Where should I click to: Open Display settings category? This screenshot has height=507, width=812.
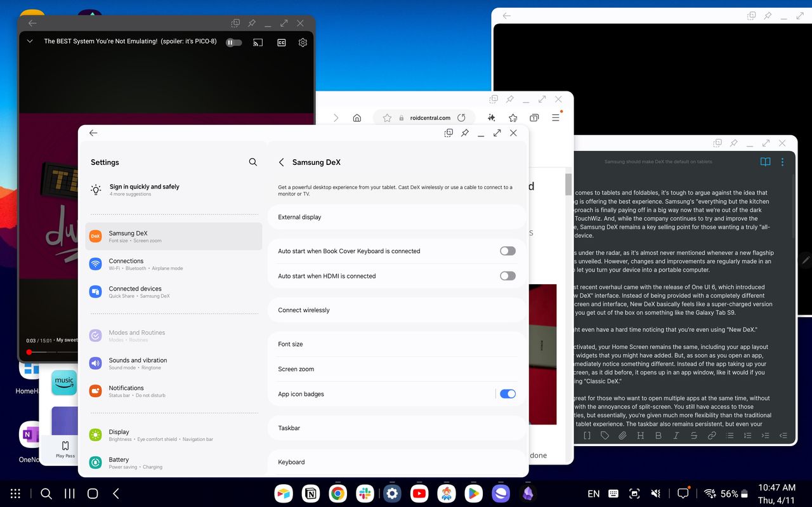[x=174, y=435]
